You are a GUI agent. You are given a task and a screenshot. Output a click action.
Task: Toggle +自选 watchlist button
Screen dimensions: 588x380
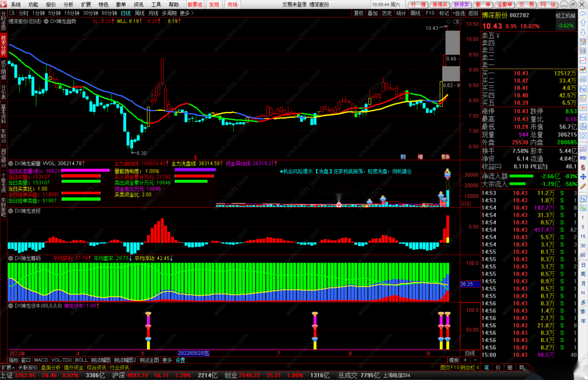pyautogui.click(x=459, y=13)
